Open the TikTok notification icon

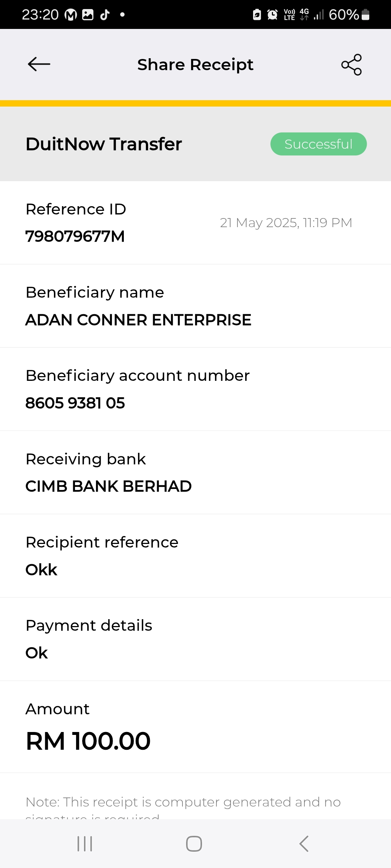[105, 14]
